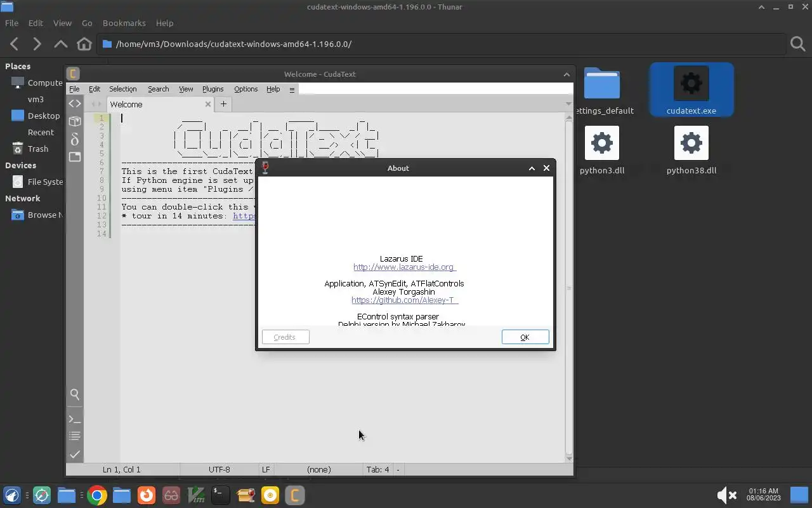
Task: Change tab size via Tab: 4 in status bar
Action: pos(377,470)
